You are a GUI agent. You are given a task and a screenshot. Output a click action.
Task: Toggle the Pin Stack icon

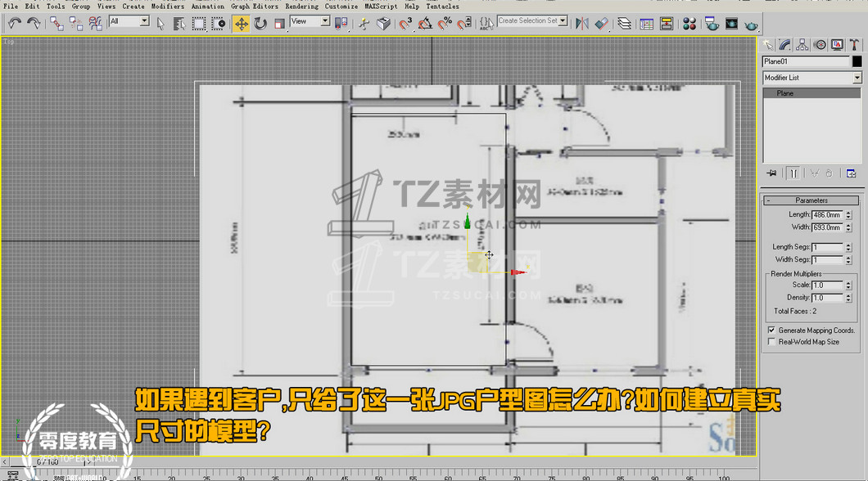[x=771, y=173]
